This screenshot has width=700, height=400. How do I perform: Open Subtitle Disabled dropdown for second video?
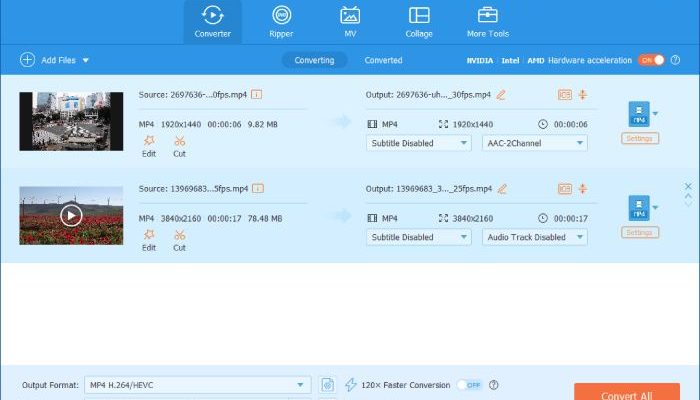(x=419, y=238)
